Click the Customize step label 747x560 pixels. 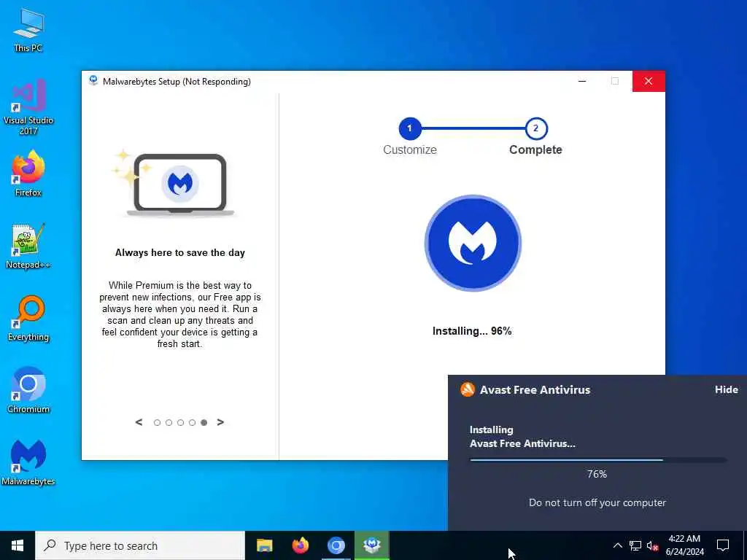pos(410,149)
